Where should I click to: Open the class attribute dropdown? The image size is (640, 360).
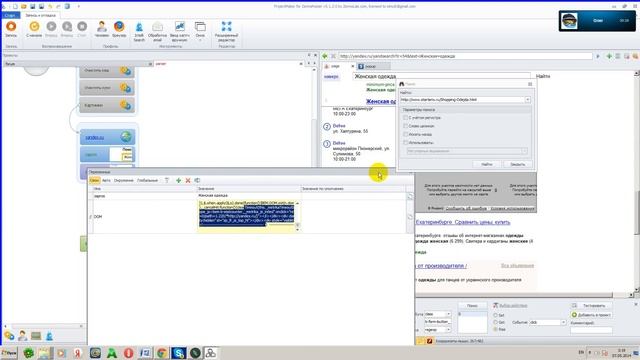click(x=448, y=314)
